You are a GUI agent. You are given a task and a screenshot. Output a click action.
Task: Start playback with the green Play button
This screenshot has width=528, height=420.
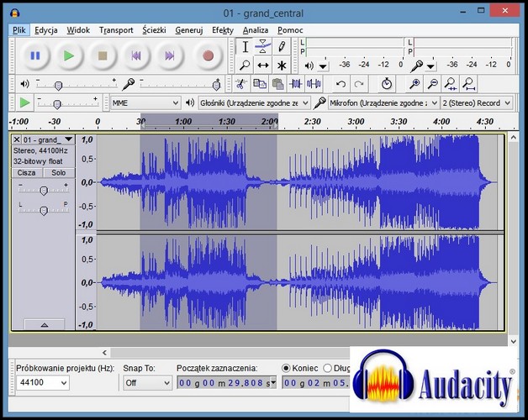click(x=69, y=56)
